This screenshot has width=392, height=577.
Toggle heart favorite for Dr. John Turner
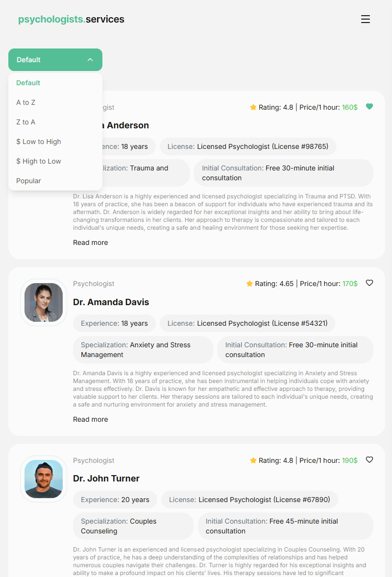click(369, 459)
